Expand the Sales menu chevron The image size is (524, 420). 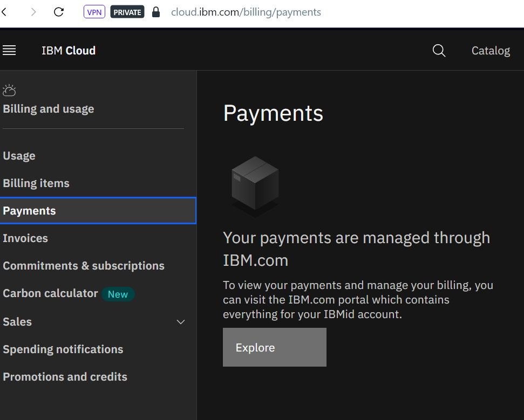[181, 322]
